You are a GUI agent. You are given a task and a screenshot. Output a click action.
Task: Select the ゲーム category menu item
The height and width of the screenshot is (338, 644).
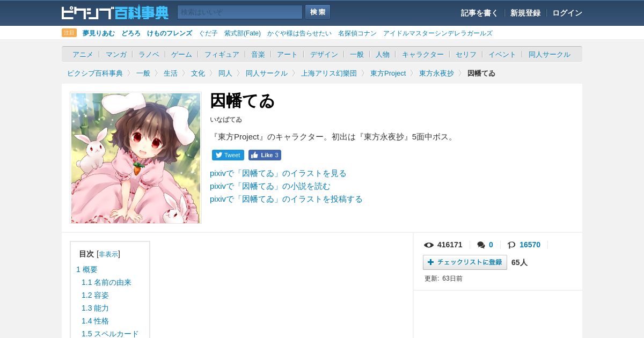(x=181, y=54)
